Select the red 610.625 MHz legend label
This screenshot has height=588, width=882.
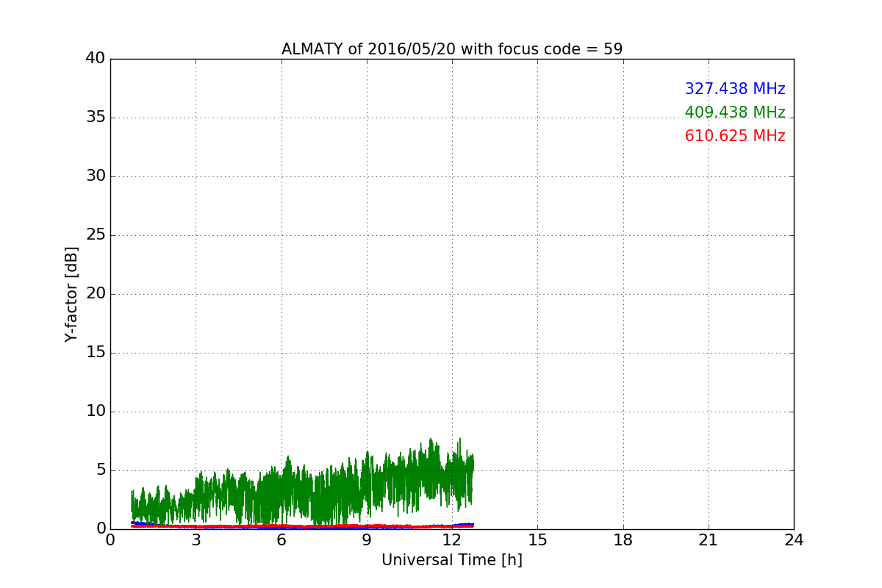[735, 136]
